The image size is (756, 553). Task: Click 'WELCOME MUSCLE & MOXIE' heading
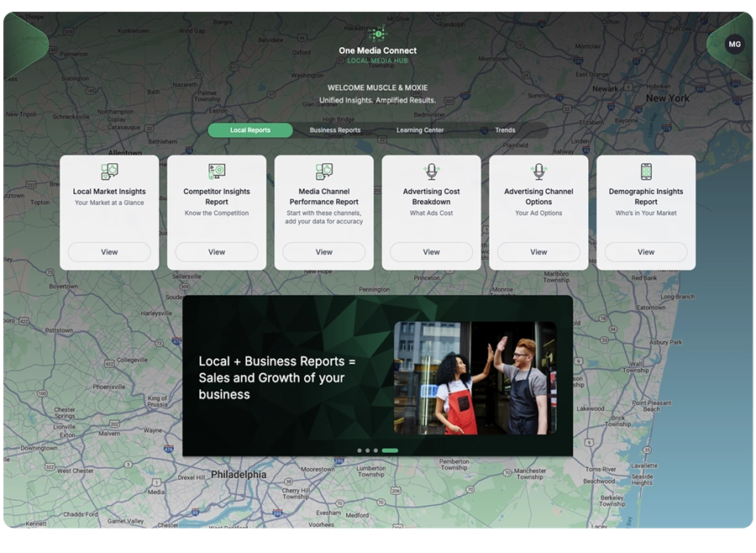coord(377,87)
